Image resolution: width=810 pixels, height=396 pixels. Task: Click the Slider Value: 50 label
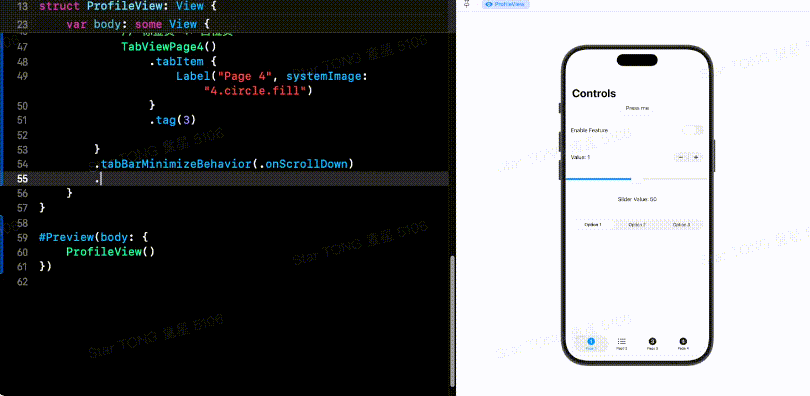click(x=637, y=199)
